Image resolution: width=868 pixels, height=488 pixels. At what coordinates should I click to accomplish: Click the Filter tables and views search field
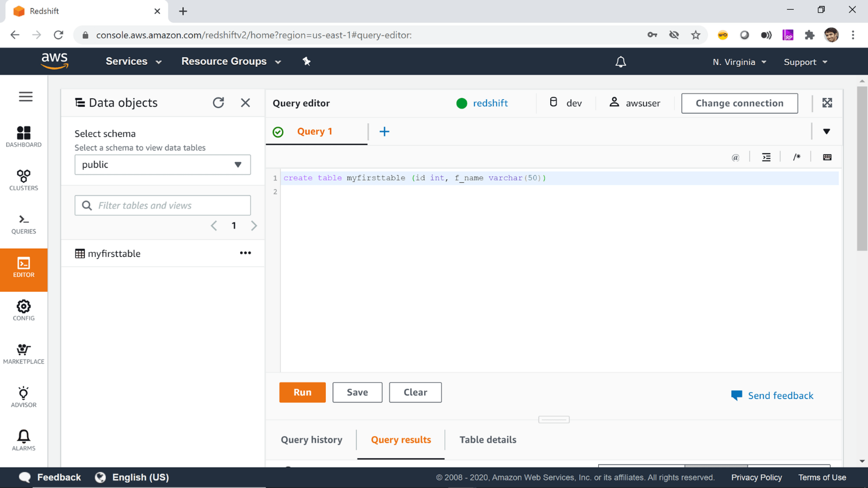point(162,205)
